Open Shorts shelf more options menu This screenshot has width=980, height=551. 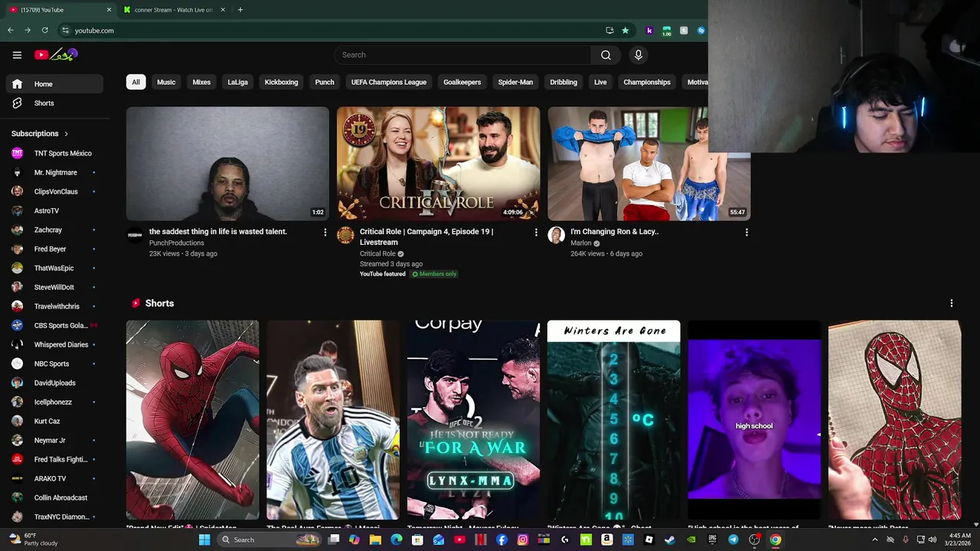point(952,303)
